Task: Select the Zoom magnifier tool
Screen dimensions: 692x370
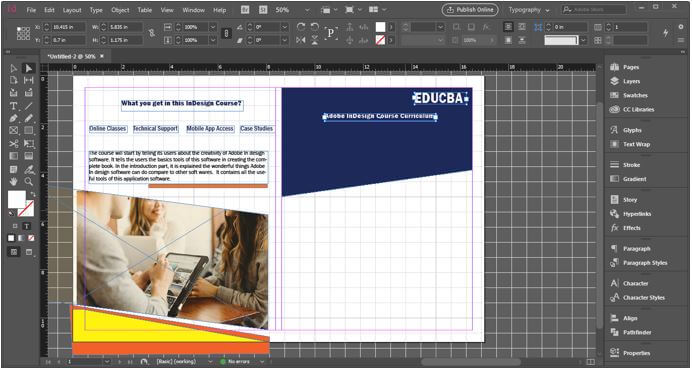Action: point(29,181)
